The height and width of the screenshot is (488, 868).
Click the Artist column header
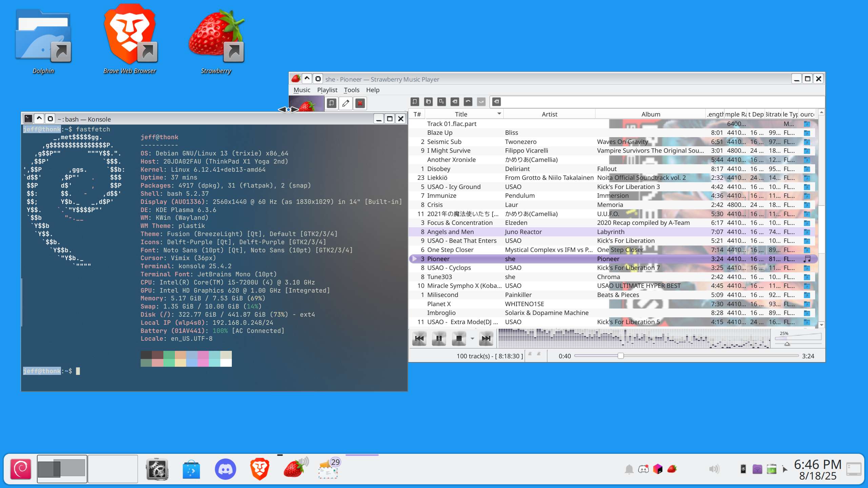coord(549,114)
